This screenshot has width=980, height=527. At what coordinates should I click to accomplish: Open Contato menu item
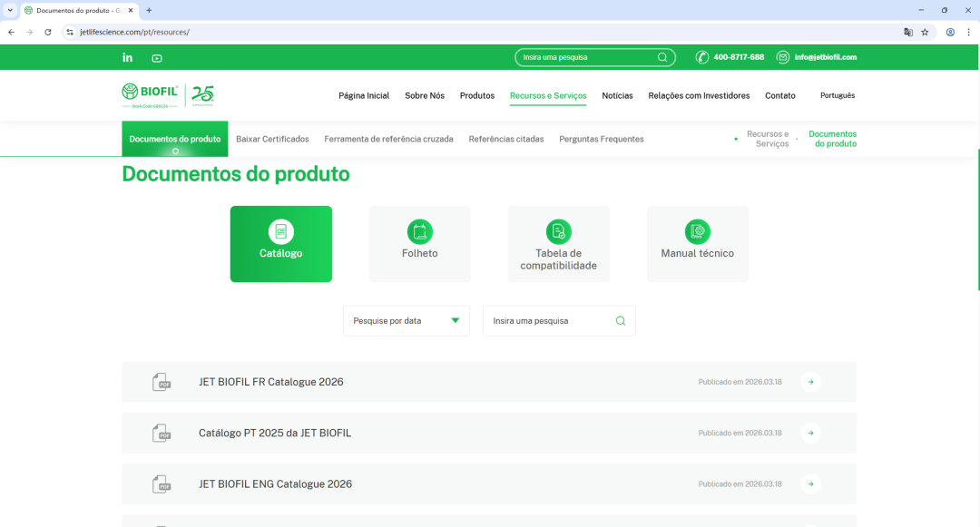780,95
